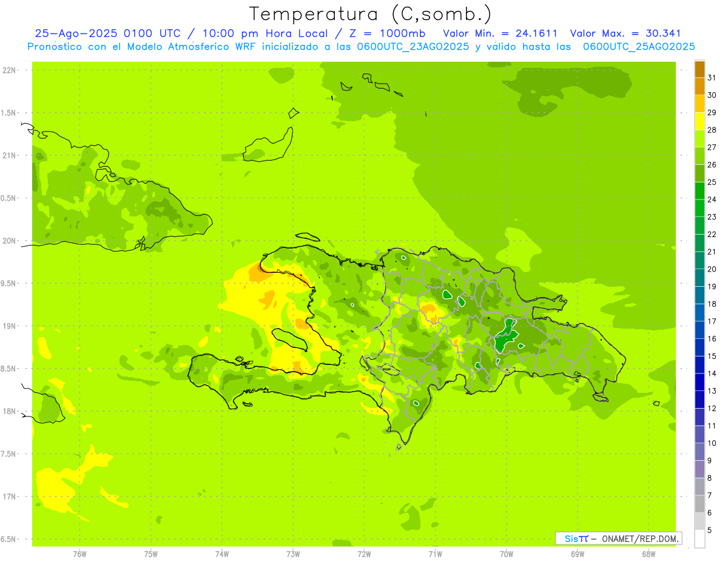Click the '18N' latitude label
728x562 pixels.
[8, 411]
